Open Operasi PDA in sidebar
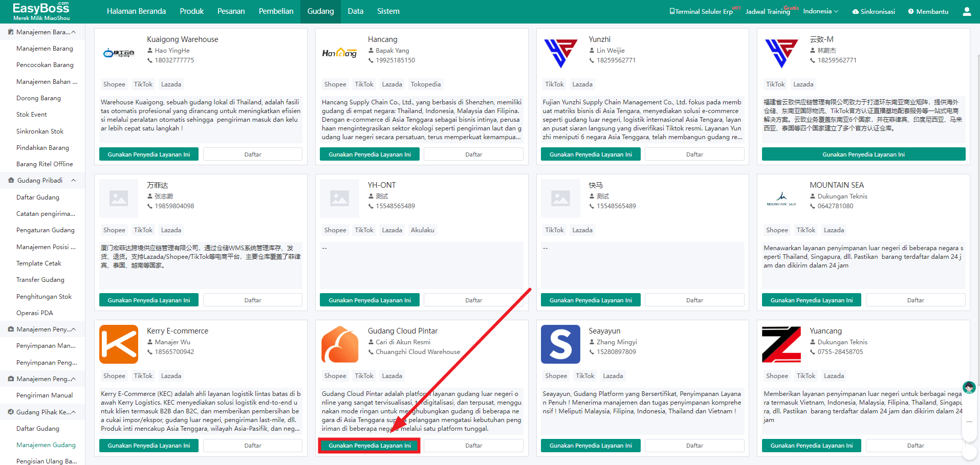980x465 pixels. (35, 313)
